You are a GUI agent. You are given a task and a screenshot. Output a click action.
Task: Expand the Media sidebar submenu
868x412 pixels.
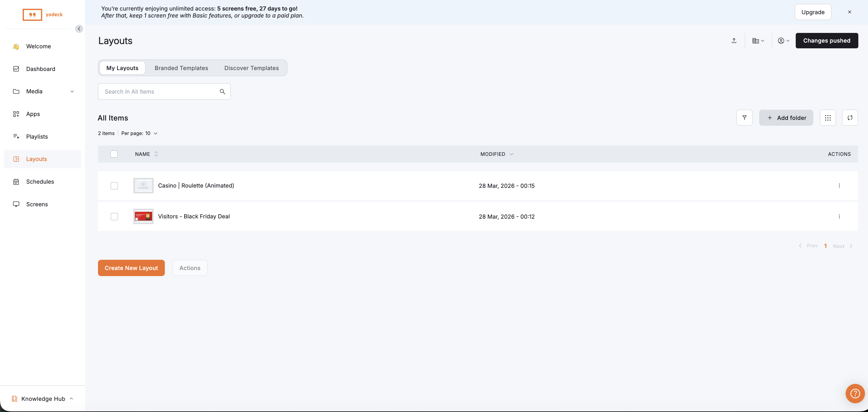tap(72, 92)
